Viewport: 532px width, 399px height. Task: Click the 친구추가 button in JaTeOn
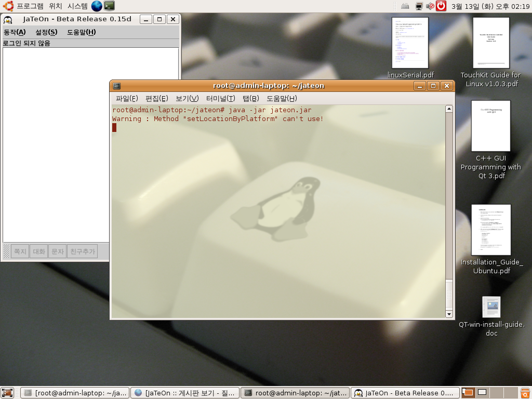(83, 251)
